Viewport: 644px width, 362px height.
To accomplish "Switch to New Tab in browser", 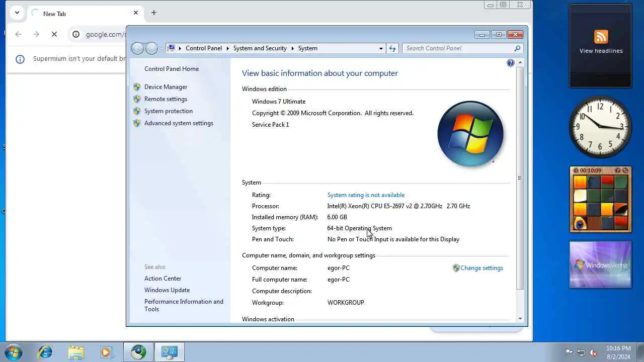I will tap(85, 14).
